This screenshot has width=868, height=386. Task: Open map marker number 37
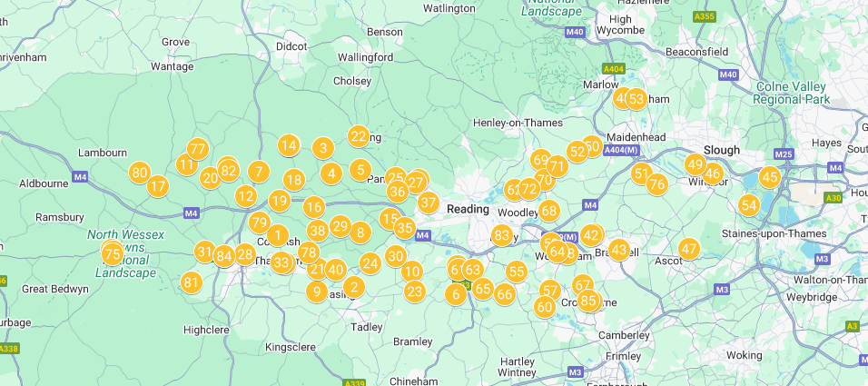(x=429, y=203)
